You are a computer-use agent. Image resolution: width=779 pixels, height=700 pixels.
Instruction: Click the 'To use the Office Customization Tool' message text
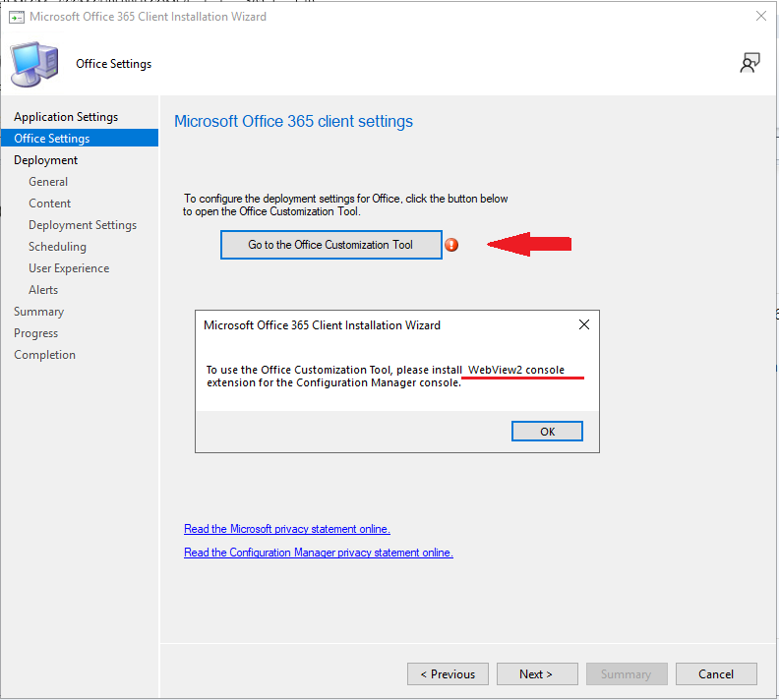[386, 377]
